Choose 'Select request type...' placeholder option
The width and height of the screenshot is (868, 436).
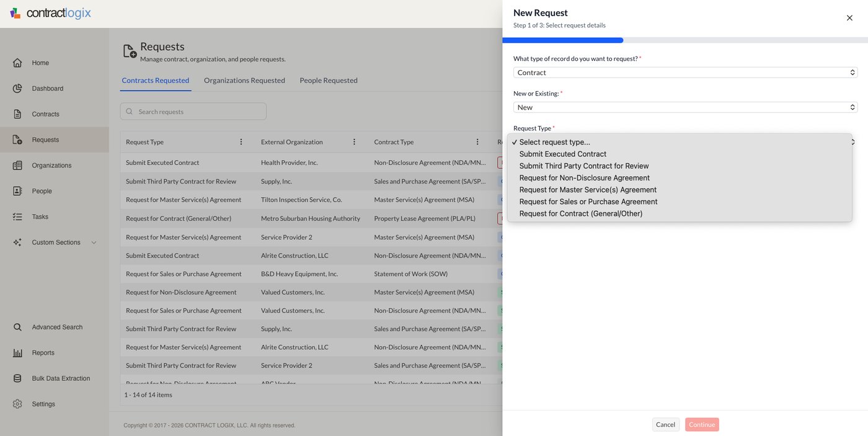coord(679,142)
